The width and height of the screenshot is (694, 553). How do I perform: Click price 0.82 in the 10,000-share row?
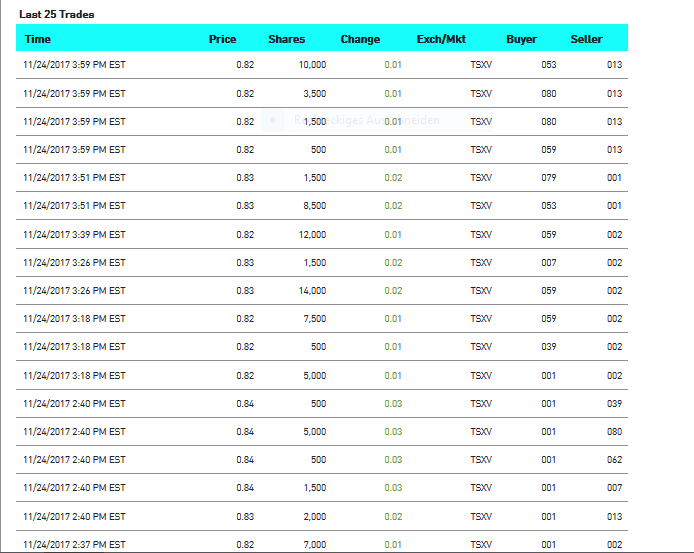coord(245,65)
